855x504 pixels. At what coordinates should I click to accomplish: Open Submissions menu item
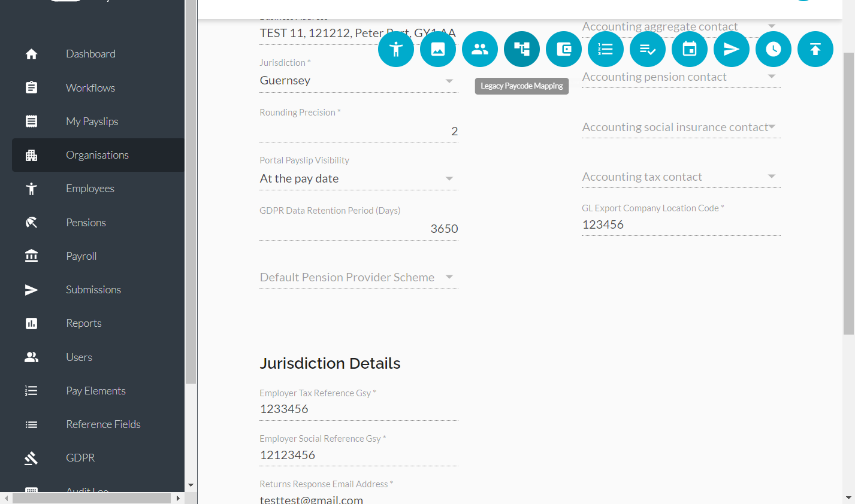pyautogui.click(x=98, y=290)
